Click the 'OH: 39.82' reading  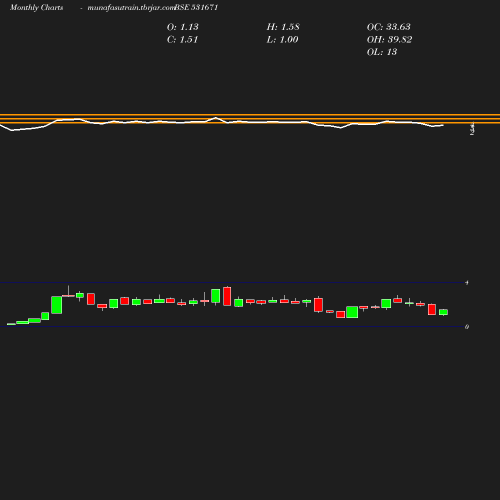coord(389,40)
